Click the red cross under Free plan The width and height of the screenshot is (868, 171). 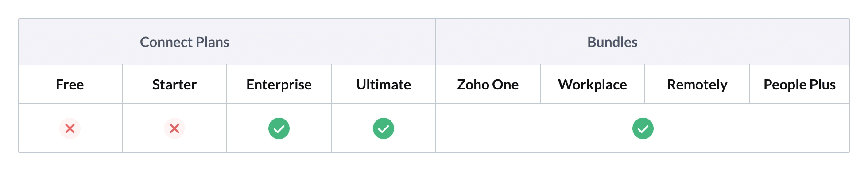[x=70, y=128]
